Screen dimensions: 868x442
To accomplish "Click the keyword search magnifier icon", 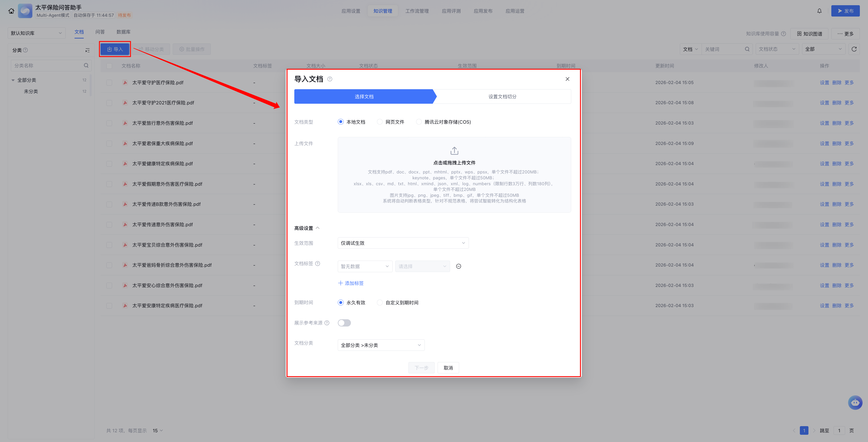I will tap(747, 49).
